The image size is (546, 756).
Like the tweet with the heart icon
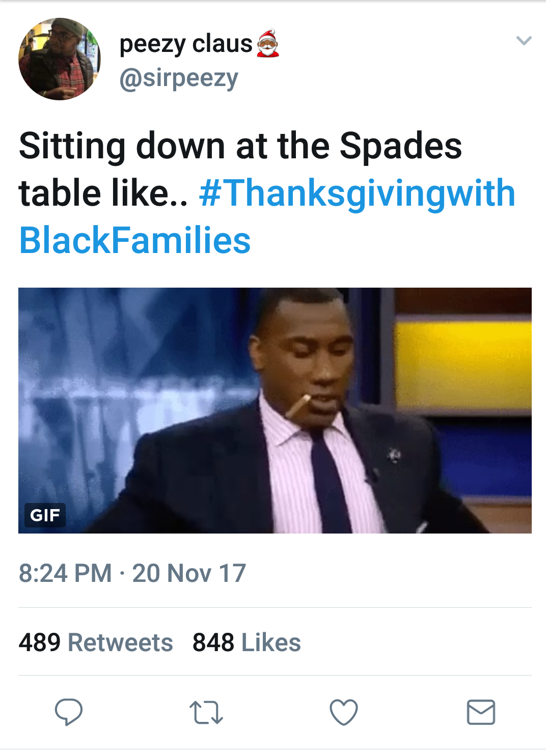point(344,712)
